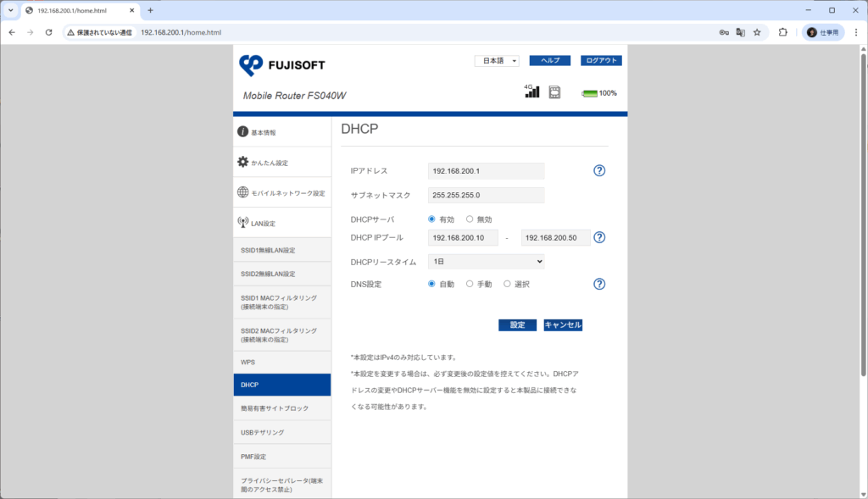Open the browser extensions puzzle icon
This screenshot has width=868, height=499.
[782, 32]
